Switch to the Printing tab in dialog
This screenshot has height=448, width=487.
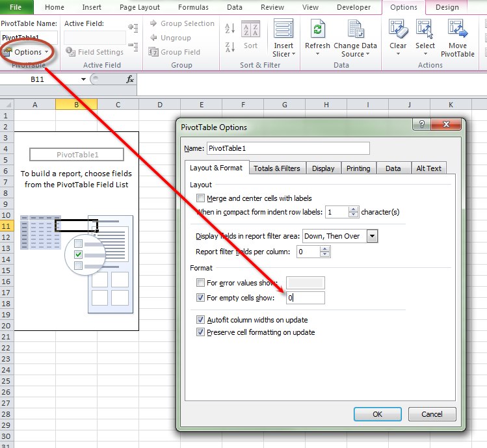click(x=358, y=168)
